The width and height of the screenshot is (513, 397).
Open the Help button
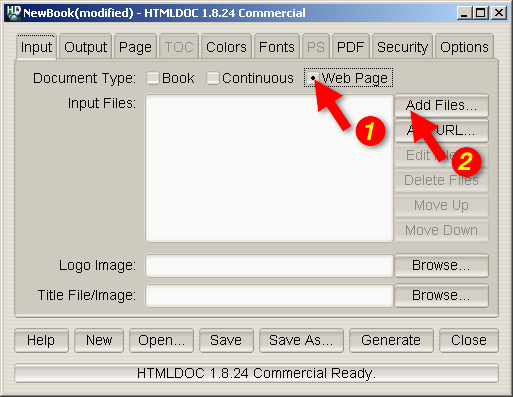(41, 340)
